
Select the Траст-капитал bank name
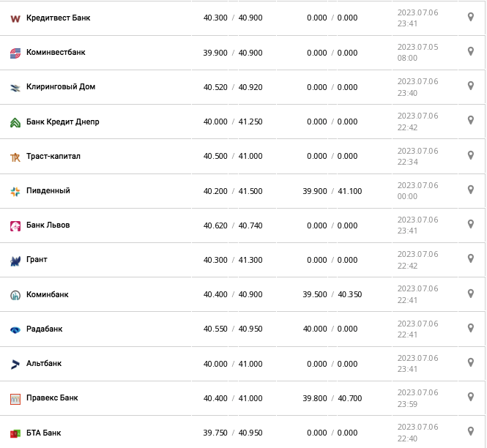[x=53, y=156]
